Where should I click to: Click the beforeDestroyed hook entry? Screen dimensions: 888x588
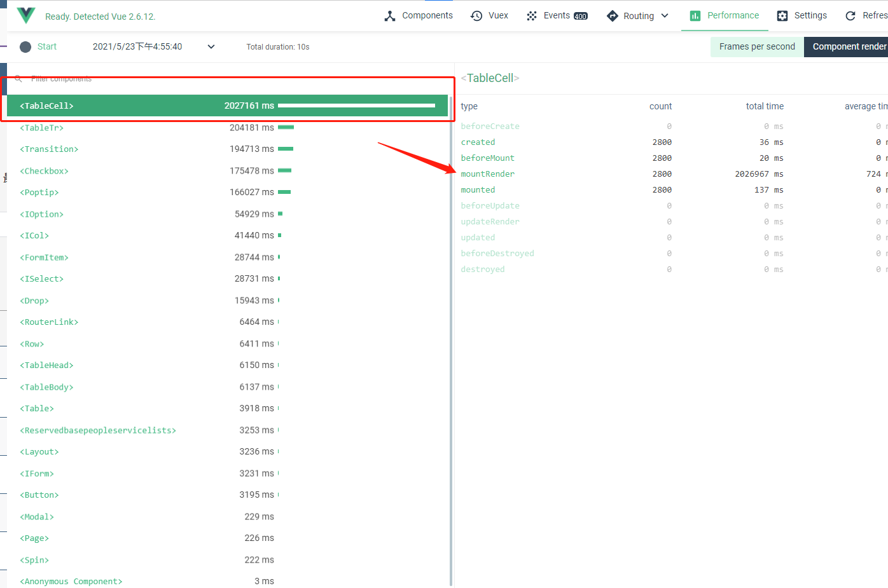tap(497, 254)
